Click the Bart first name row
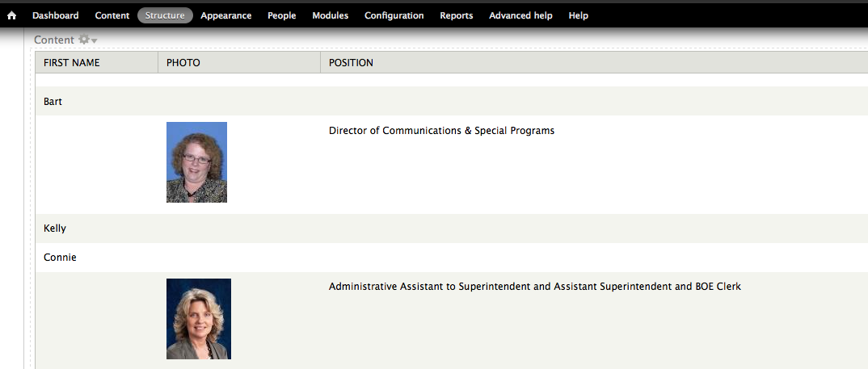Image resolution: width=868 pixels, height=369 pixels. [x=451, y=101]
